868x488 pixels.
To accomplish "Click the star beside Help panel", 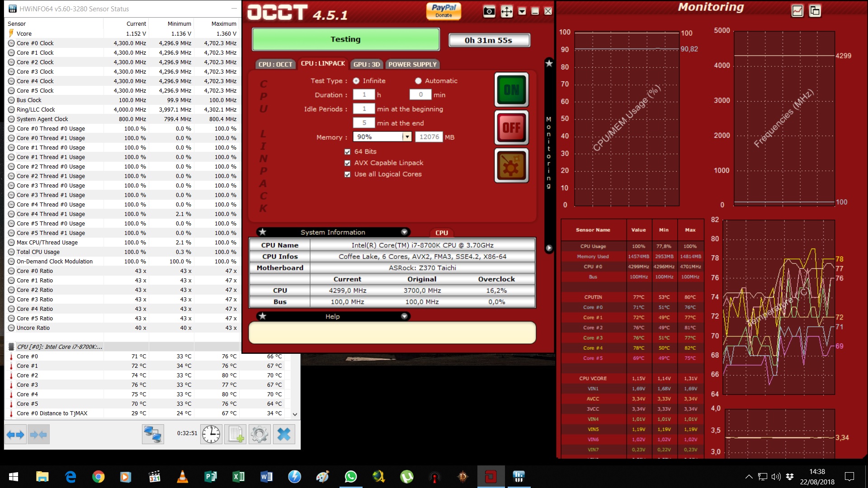I will click(x=262, y=316).
